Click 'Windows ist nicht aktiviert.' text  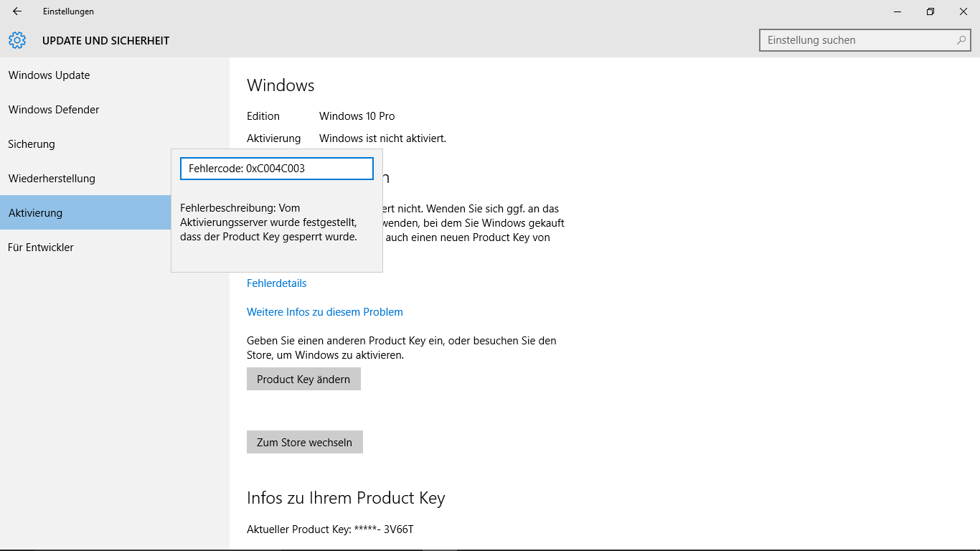(x=382, y=138)
